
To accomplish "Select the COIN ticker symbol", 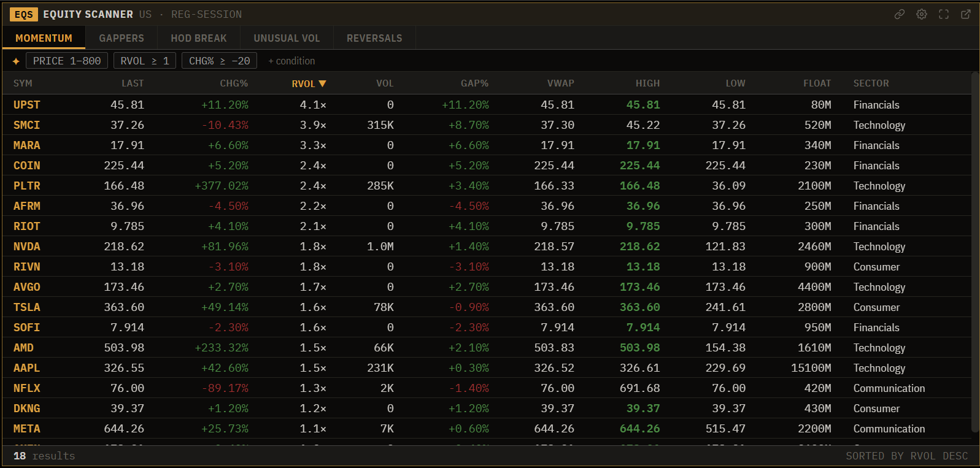I will pyautogui.click(x=27, y=166).
